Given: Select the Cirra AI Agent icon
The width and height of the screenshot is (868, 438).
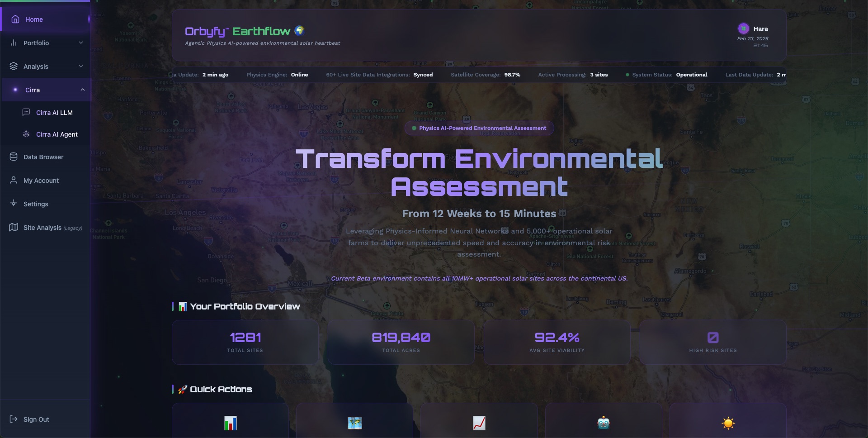Looking at the screenshot, I should coord(26,134).
